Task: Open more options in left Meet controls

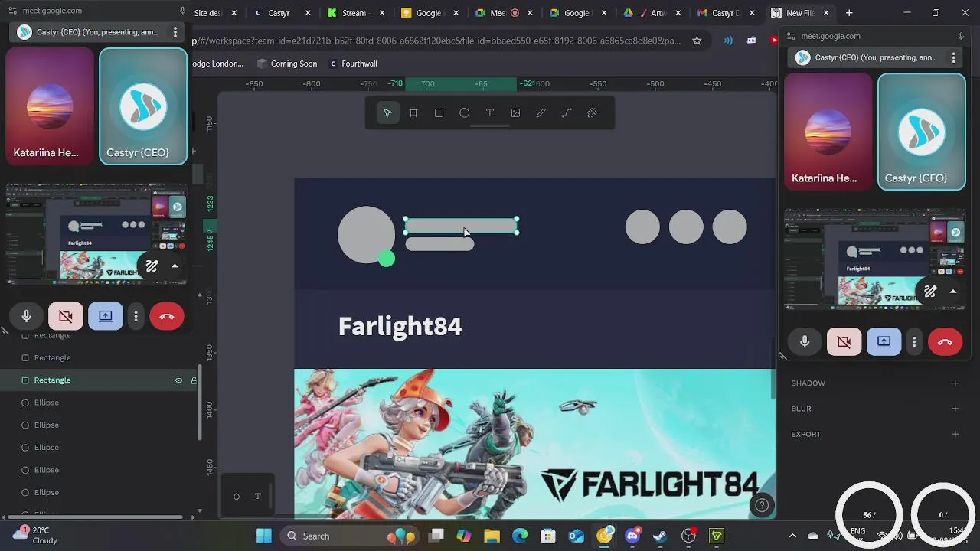Action: (x=136, y=316)
